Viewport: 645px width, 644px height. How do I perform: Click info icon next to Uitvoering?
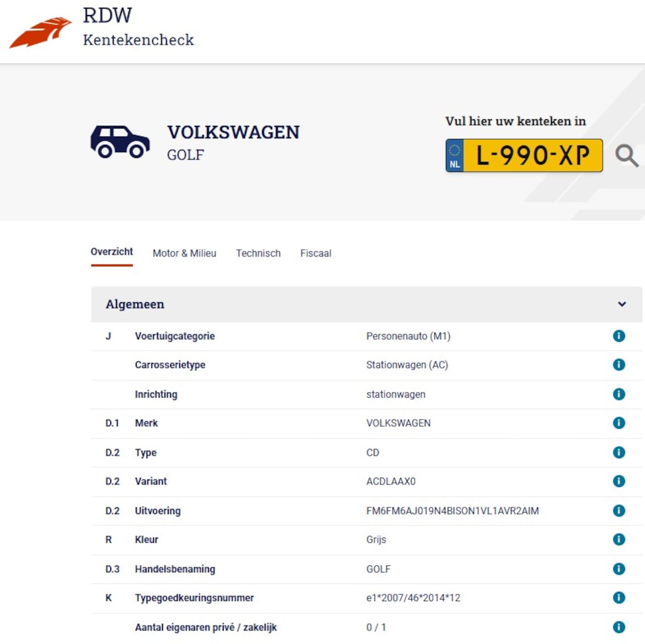pos(619,510)
